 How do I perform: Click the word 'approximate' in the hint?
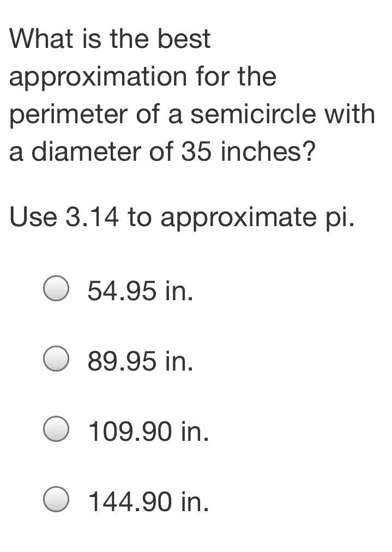coord(238,219)
